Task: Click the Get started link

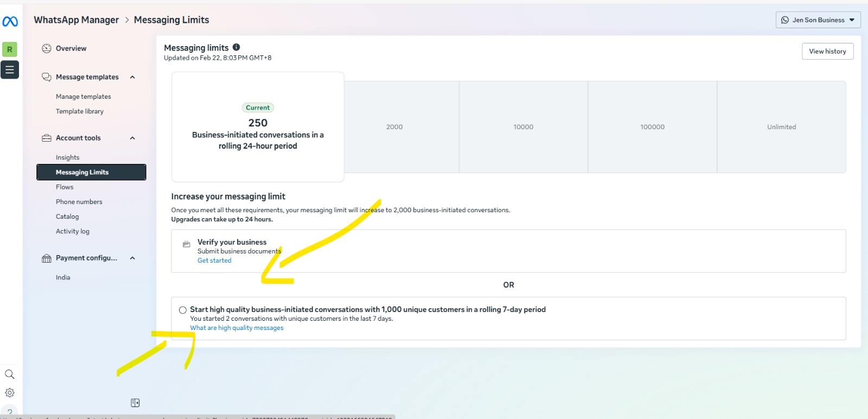Action: 214,261
